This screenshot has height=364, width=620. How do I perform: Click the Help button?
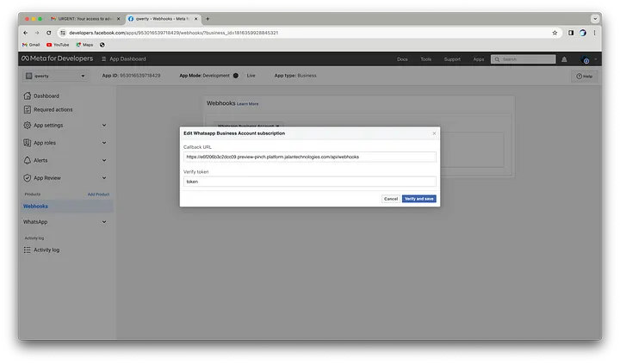(x=584, y=77)
